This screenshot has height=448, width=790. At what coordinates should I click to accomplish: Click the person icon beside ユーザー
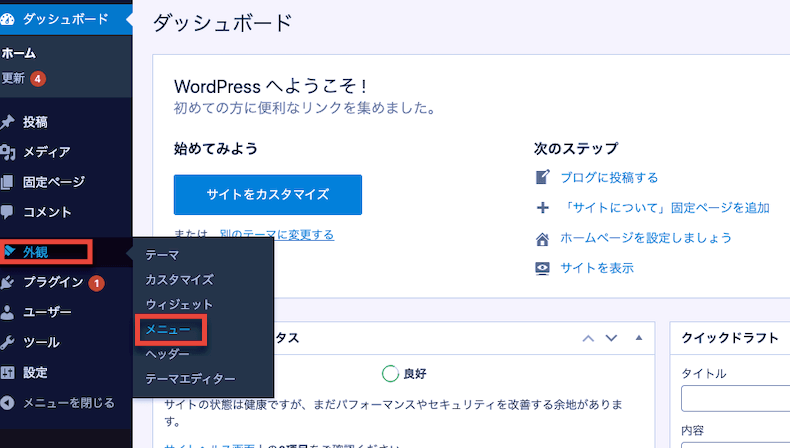tap(7, 312)
